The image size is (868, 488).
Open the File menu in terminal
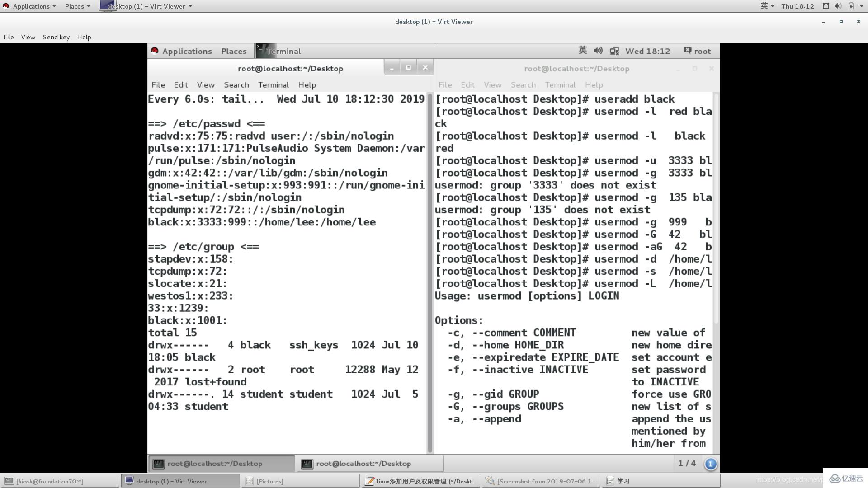158,84
